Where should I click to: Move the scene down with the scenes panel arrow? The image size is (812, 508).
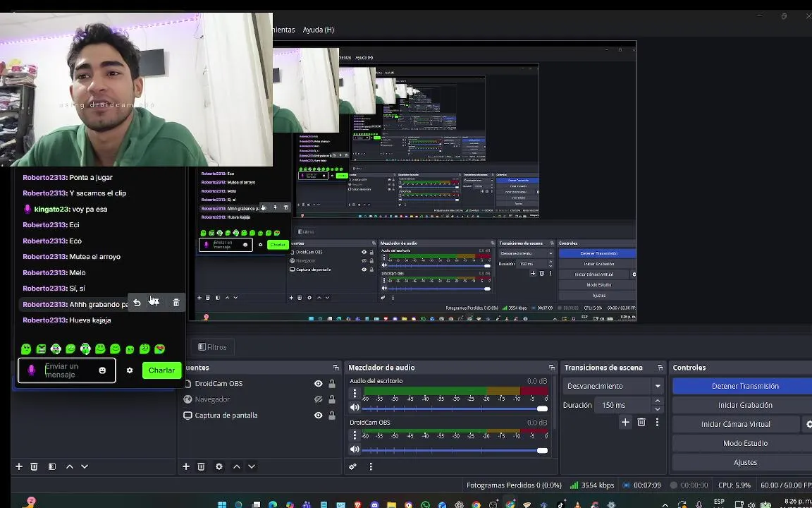[x=85, y=466]
